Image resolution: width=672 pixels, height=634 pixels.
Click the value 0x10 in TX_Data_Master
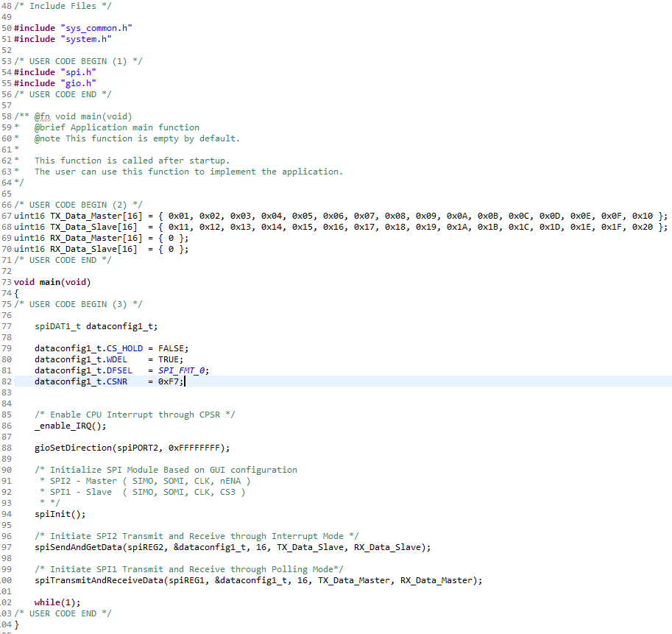[x=642, y=216]
